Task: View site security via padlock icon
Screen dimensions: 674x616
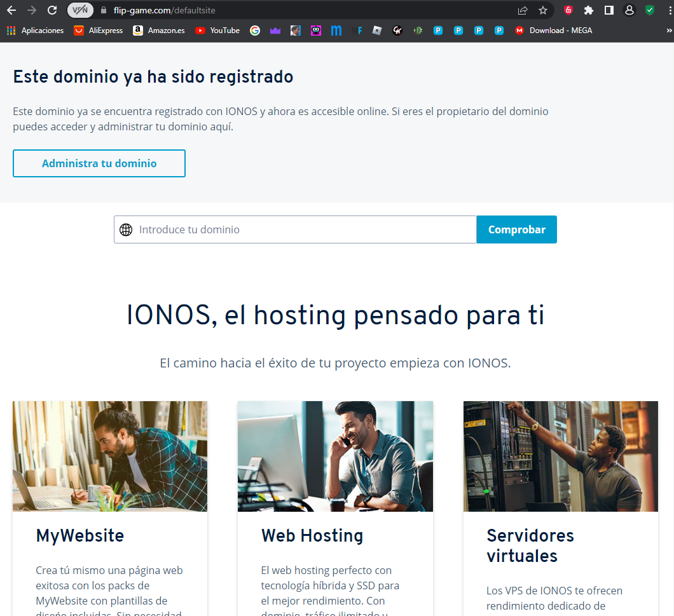Action: coord(104,10)
